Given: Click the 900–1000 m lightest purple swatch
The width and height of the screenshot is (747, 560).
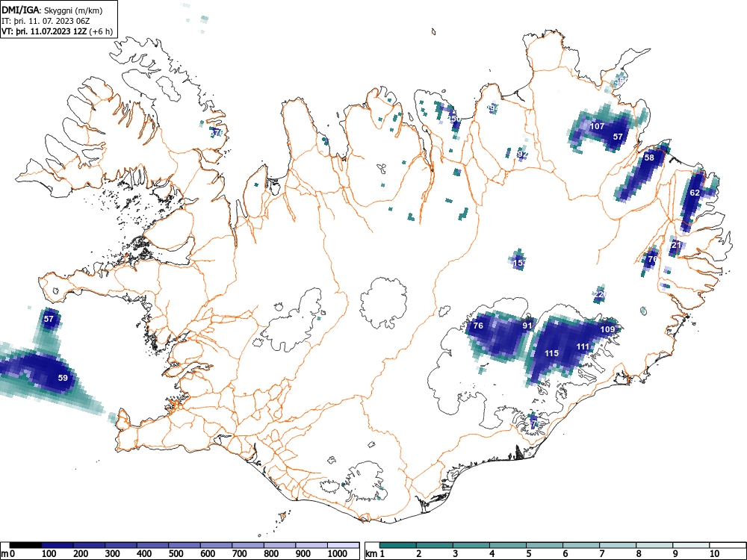Looking at the screenshot, I should pyautogui.click(x=311, y=545).
